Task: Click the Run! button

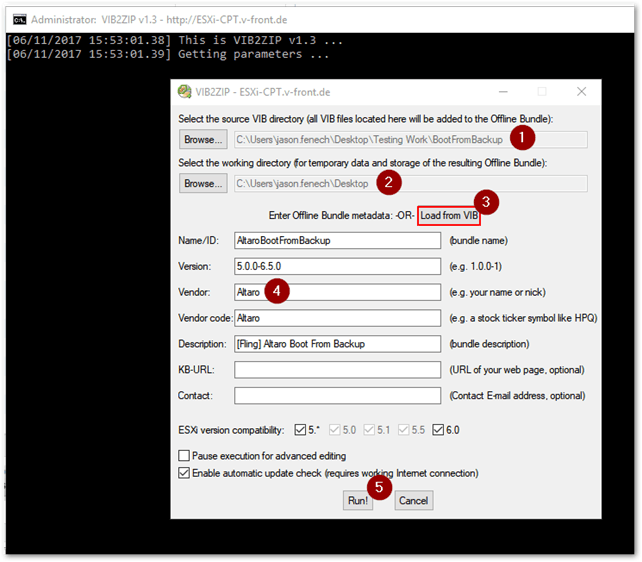Action: [358, 500]
